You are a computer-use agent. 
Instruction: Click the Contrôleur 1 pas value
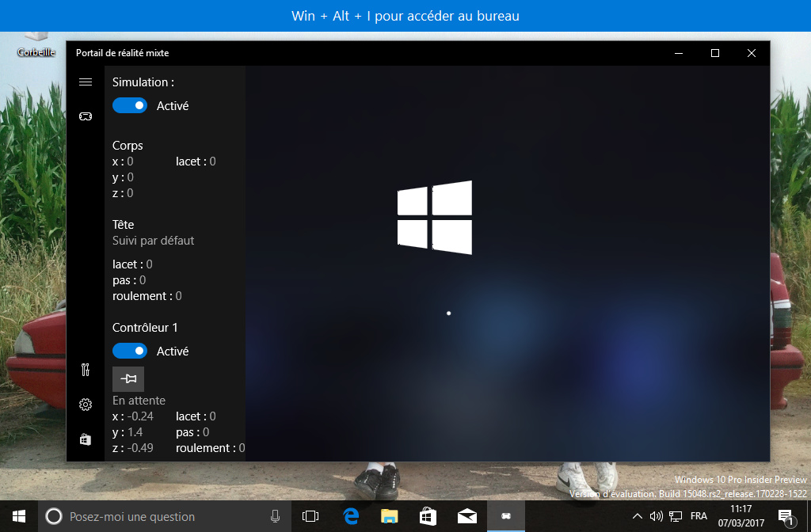(206, 432)
